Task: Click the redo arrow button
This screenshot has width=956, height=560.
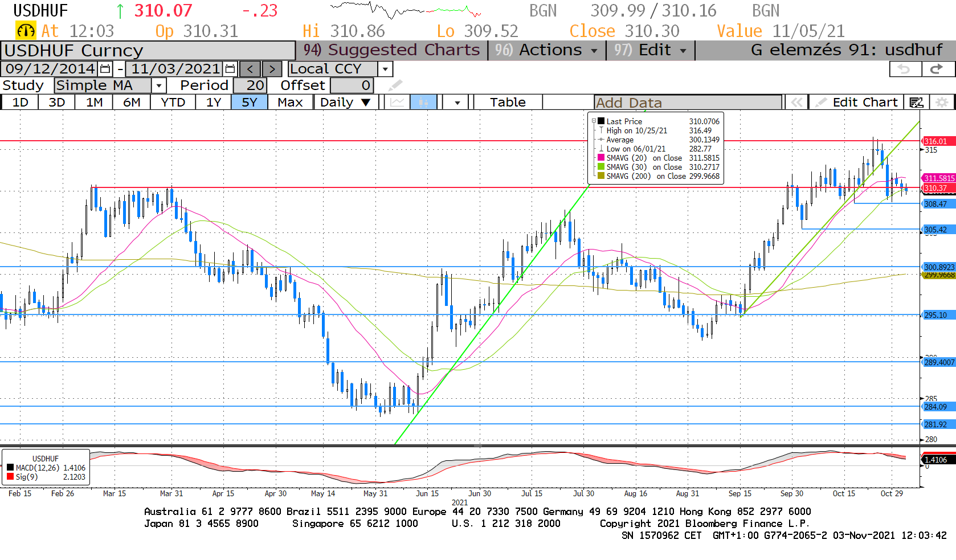Action: [937, 69]
